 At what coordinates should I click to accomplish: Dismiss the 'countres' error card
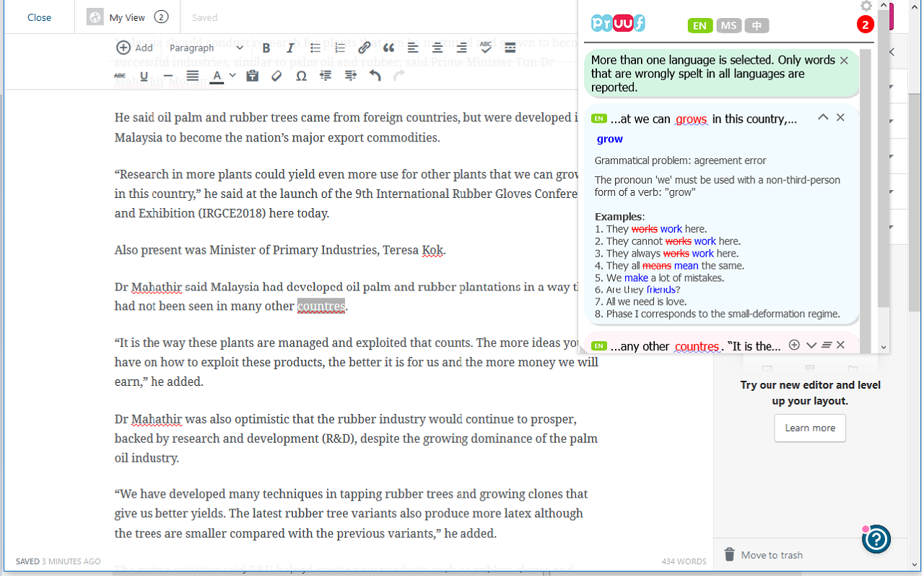[841, 345]
